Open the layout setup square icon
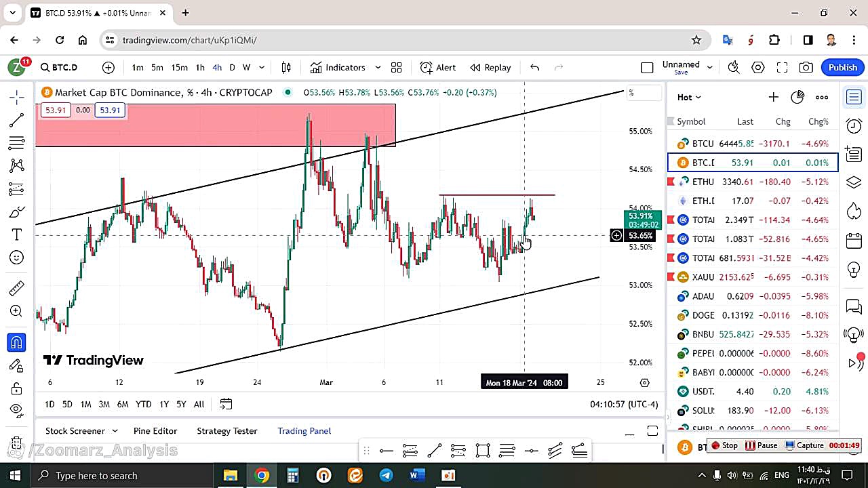Screen dimensions: 868x488 647,67
